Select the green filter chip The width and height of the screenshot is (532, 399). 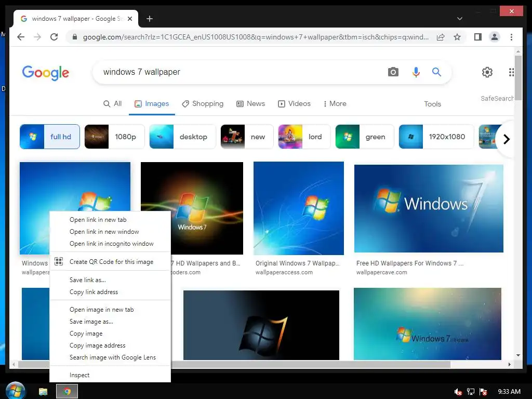tap(365, 137)
